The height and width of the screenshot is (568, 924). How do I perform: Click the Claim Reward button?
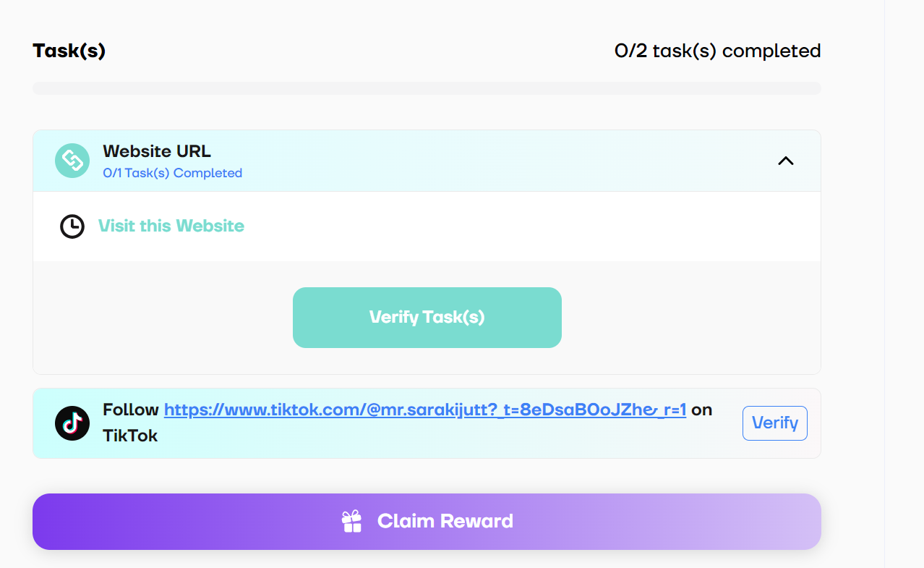pos(427,522)
